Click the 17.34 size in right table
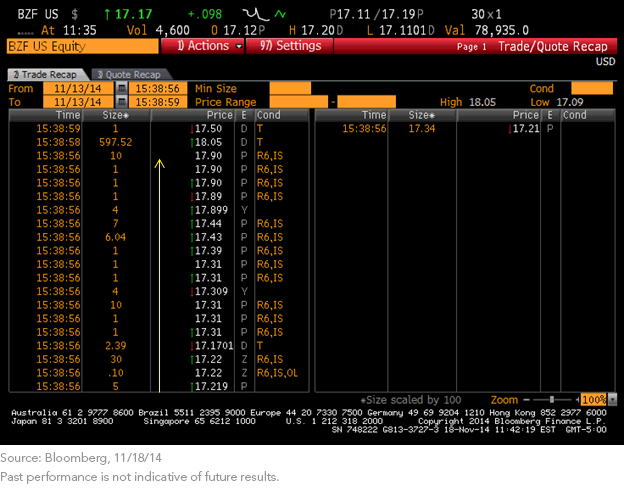Image resolution: width=624 pixels, height=493 pixels. click(422, 129)
